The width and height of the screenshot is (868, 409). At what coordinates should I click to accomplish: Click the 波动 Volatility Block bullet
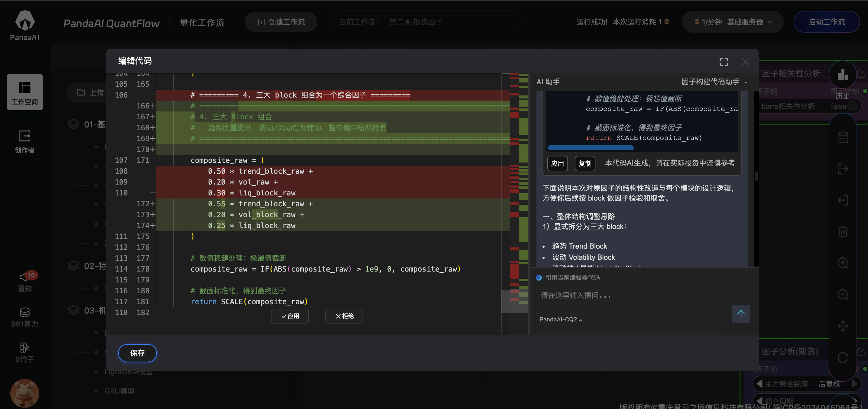pos(583,257)
